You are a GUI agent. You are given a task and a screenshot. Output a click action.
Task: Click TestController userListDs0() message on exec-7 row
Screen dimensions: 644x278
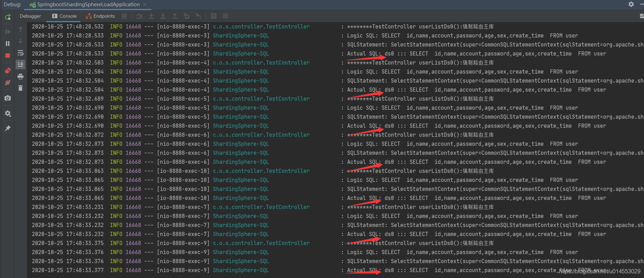click(420, 207)
